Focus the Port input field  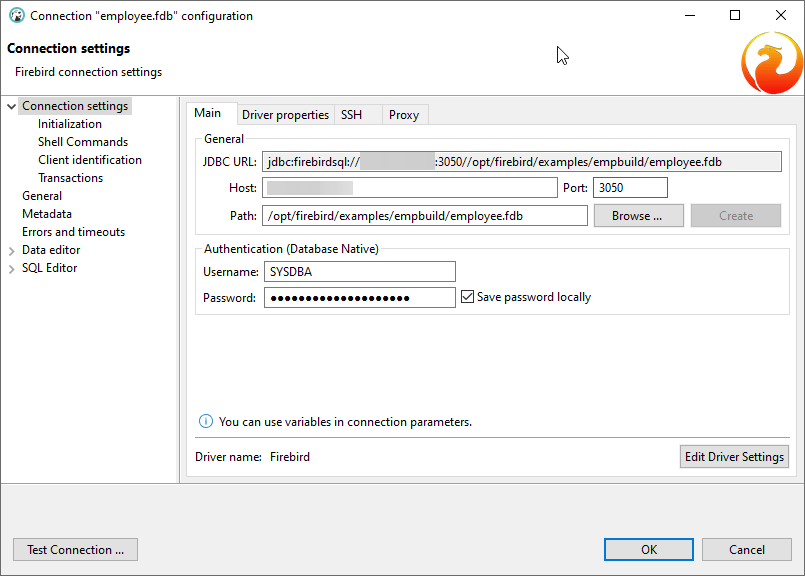coord(629,188)
